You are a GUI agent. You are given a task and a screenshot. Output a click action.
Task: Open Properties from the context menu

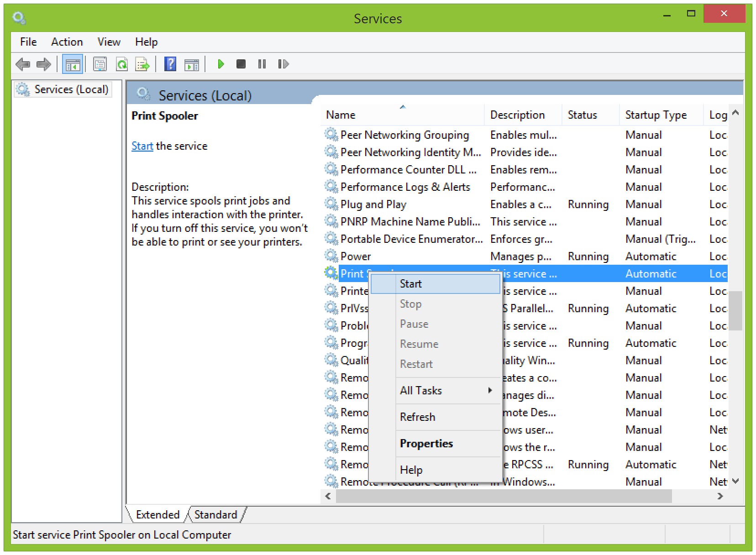(426, 444)
